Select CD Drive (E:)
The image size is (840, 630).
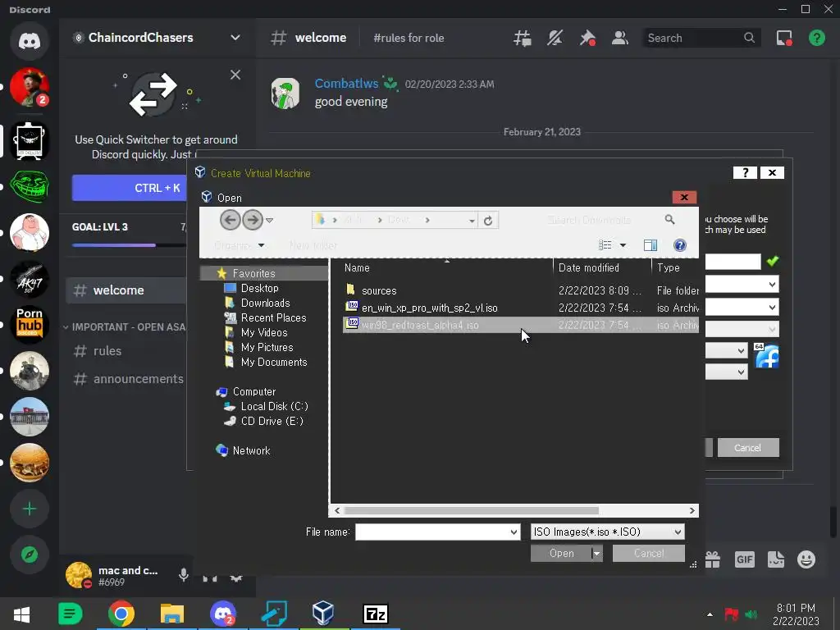coord(272,421)
